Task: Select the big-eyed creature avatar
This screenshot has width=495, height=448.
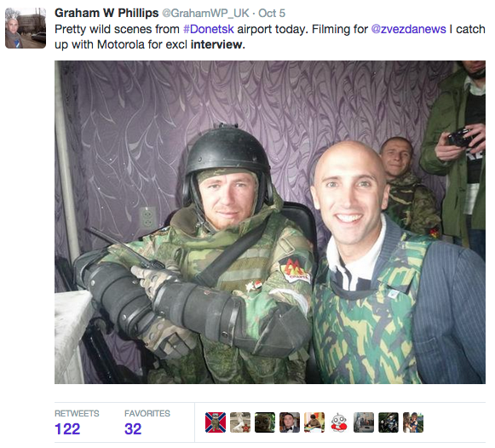Action: pos(265,422)
